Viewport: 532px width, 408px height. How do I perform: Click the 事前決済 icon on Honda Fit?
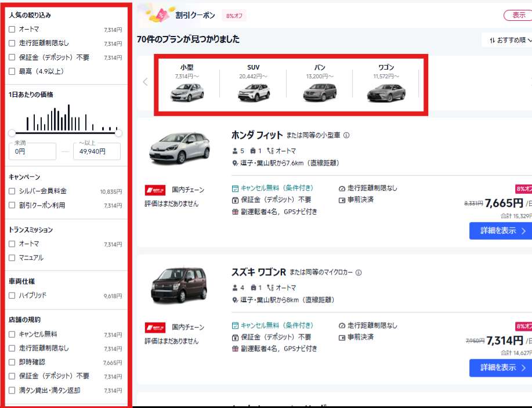(x=342, y=200)
